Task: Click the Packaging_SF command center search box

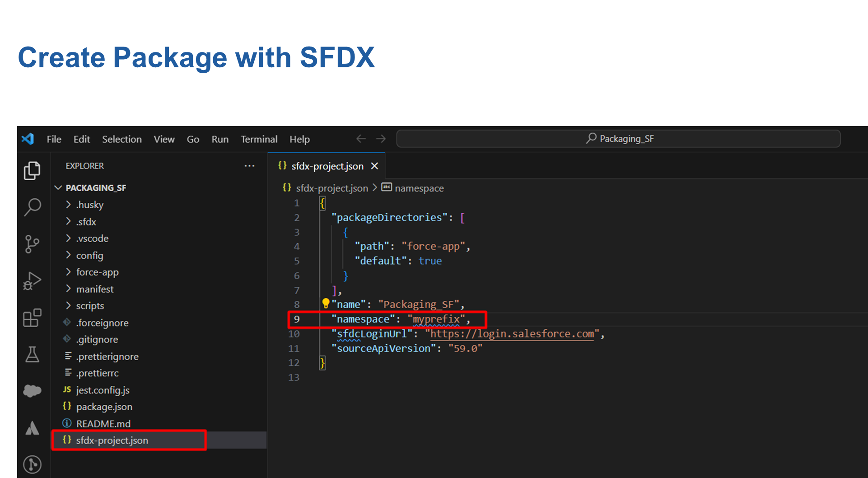Action: 618,139
